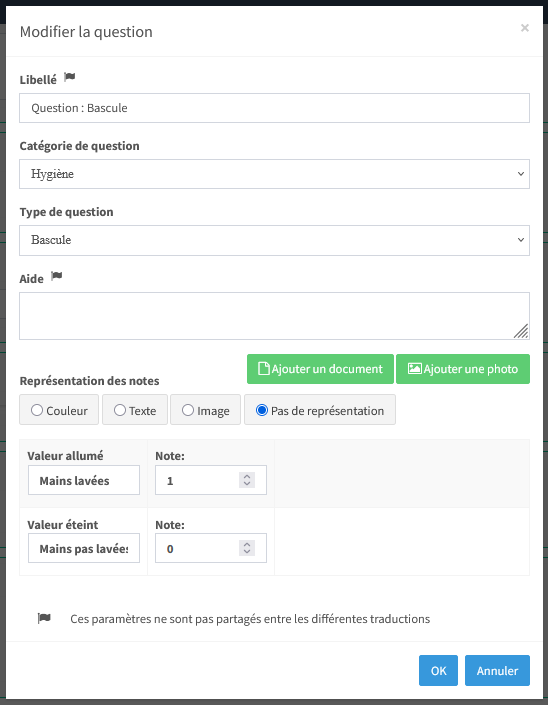548x705 pixels.
Task: Edit the Mains pas lavées value field
Action: (x=84, y=548)
